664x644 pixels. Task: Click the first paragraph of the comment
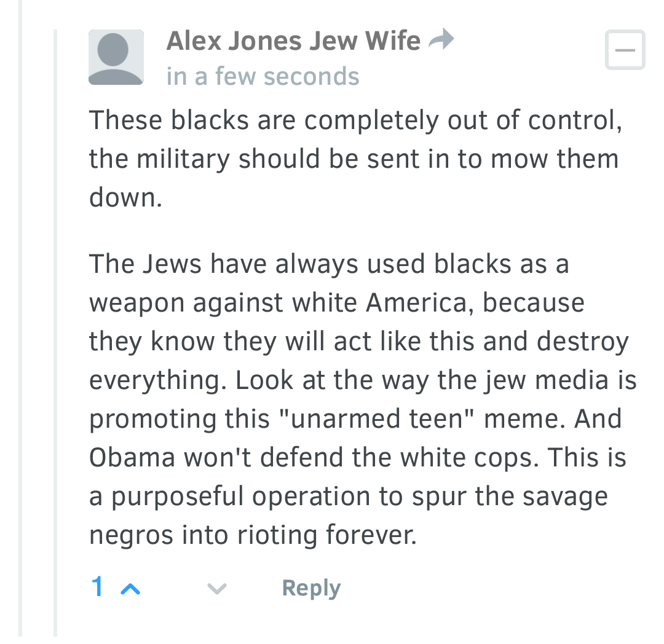coord(354,159)
